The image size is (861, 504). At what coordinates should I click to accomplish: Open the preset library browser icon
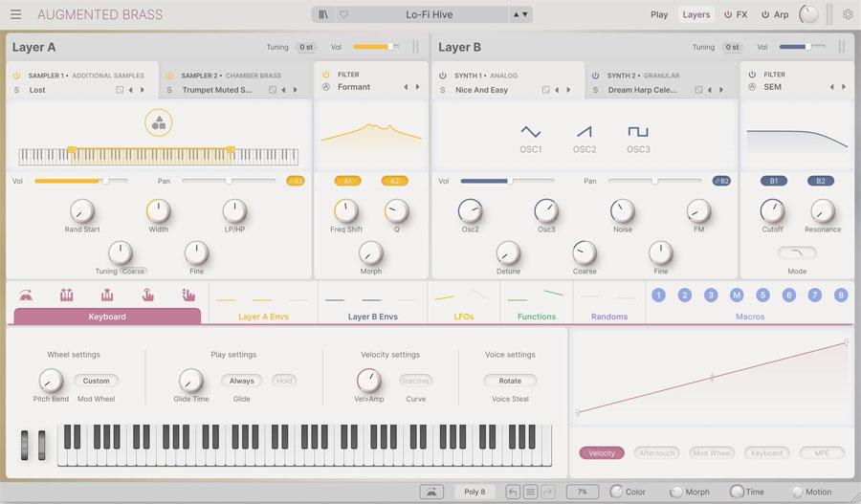(323, 14)
